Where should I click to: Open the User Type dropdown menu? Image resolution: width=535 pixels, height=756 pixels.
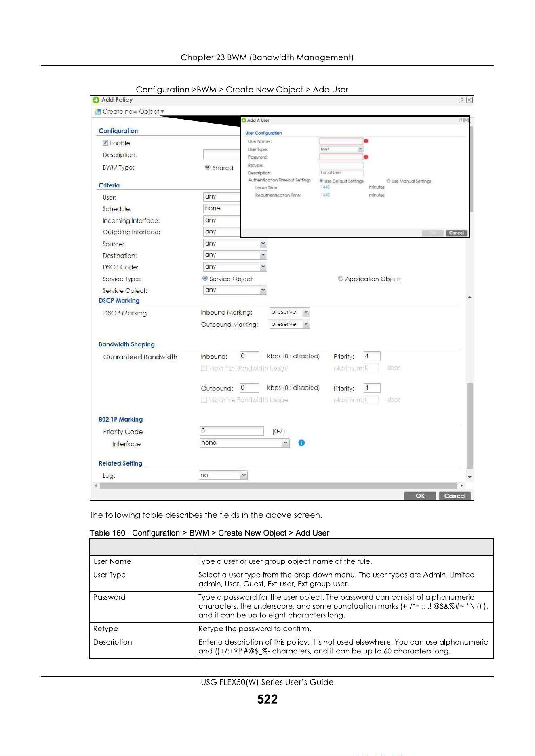pos(341,149)
